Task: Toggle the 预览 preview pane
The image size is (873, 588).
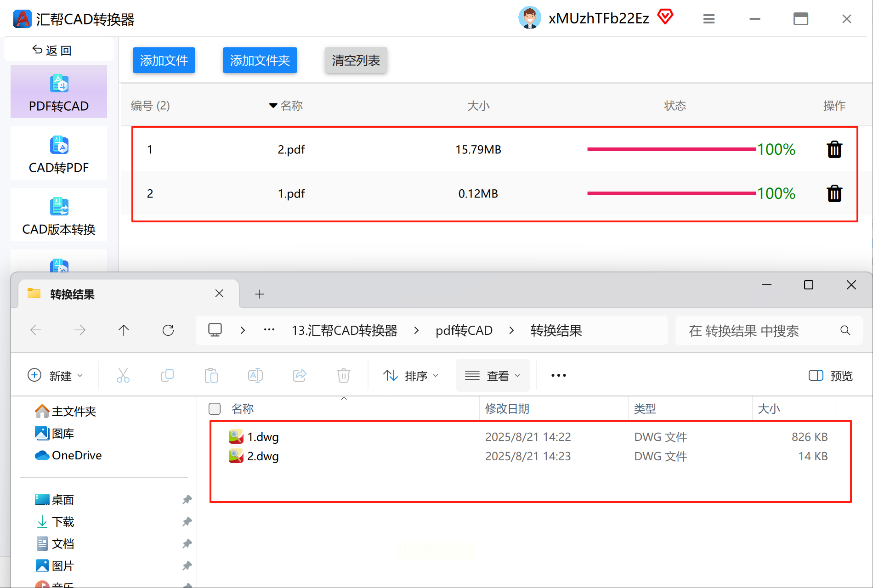Action: pyautogui.click(x=830, y=376)
